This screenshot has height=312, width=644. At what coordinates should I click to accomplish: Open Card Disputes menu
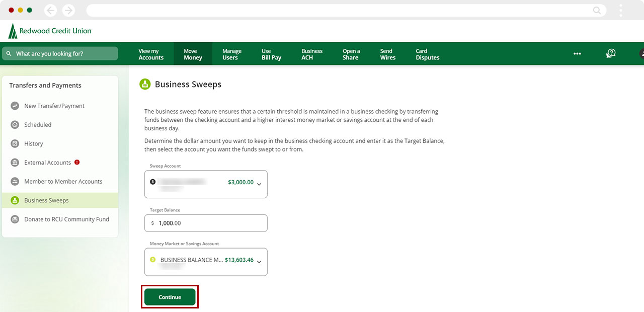427,54
